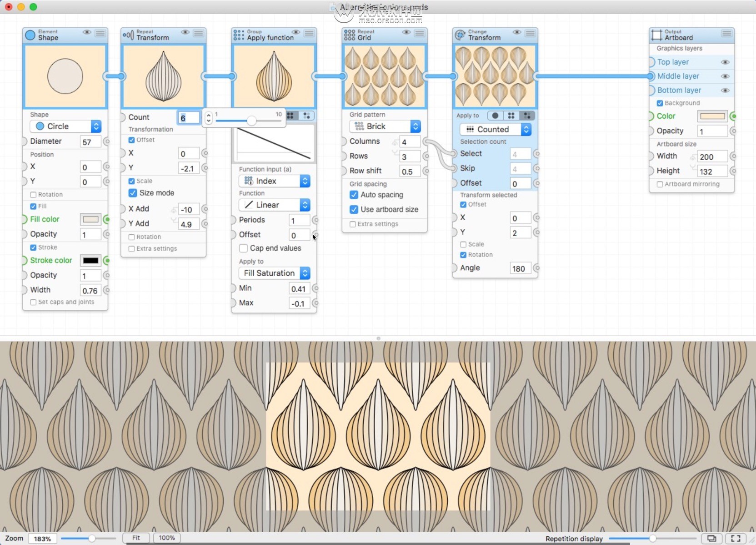
Task: Click the Output Artboard node icon
Action: point(657,35)
